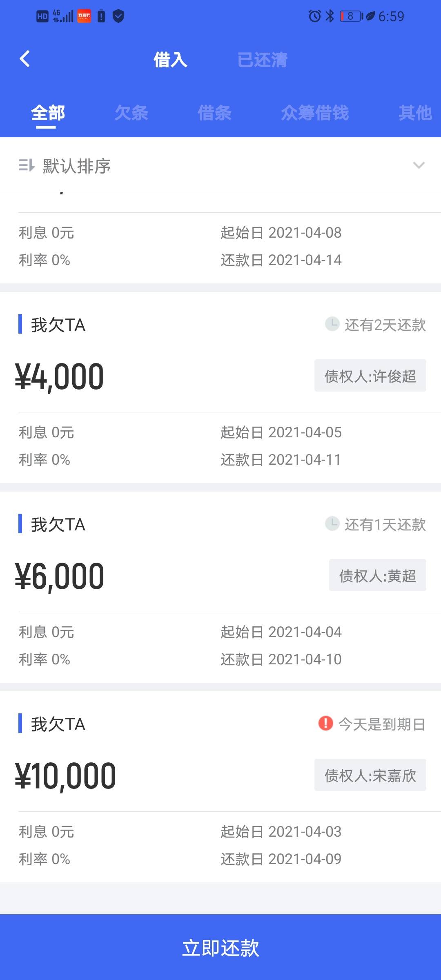The width and height of the screenshot is (441, 980).
Task: Tap clock icon beside 还有1天还款
Action: pos(332,524)
